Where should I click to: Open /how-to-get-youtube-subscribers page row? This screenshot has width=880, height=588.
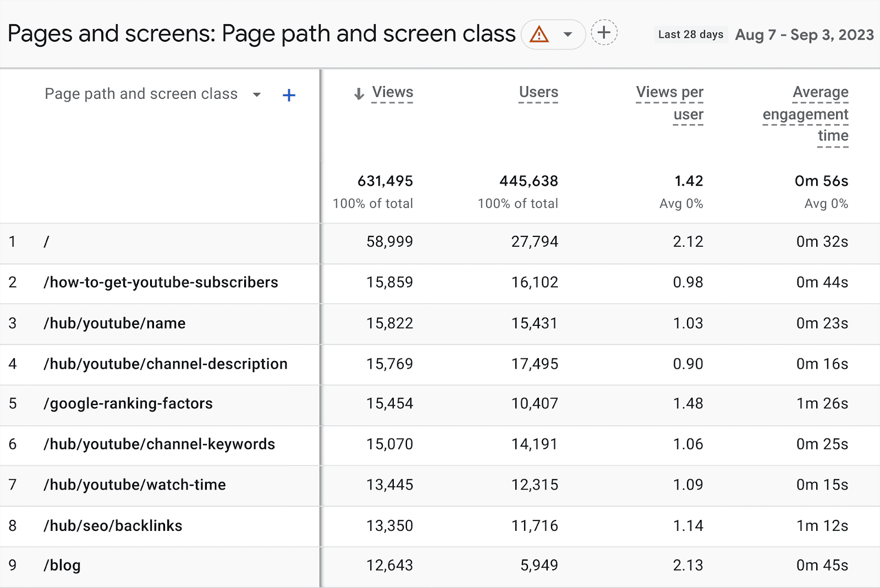161,282
